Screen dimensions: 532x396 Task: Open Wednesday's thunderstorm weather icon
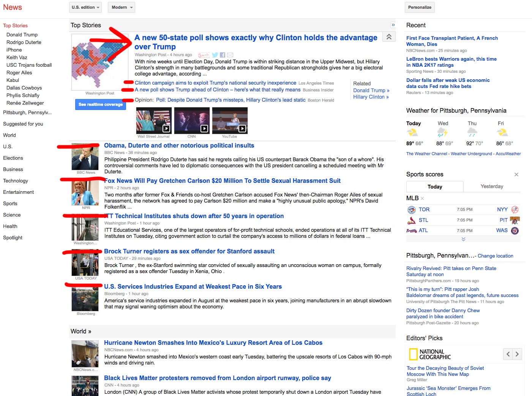pos(442,132)
